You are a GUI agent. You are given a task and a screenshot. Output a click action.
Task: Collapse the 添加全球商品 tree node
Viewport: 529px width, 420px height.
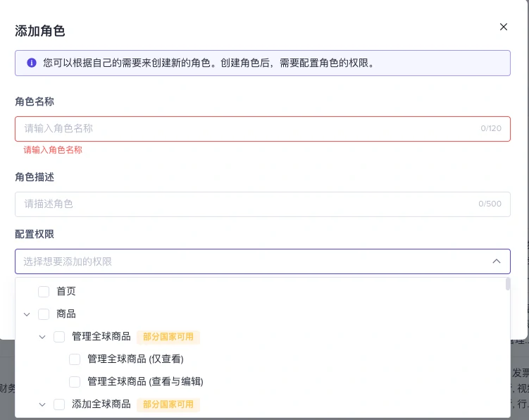(42, 404)
